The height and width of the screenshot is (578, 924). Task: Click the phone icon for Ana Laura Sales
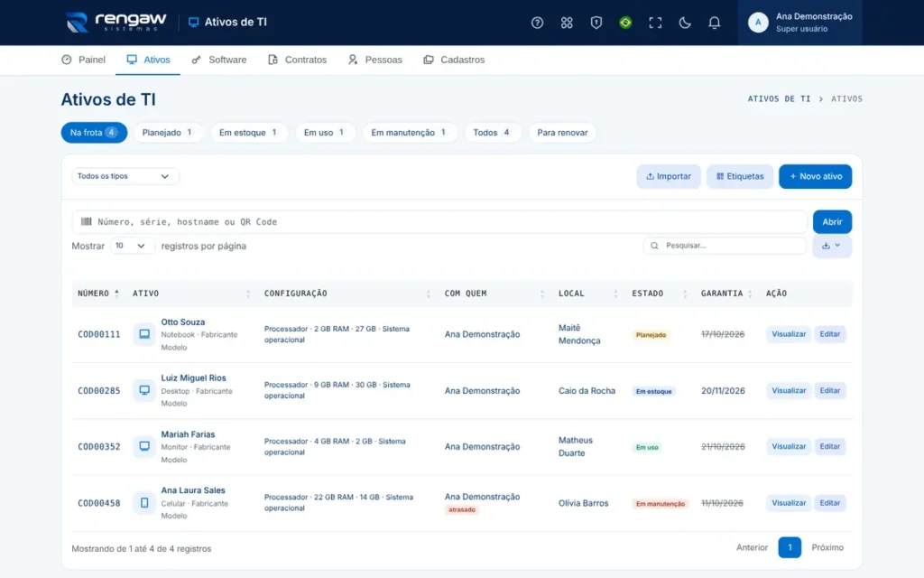click(144, 502)
